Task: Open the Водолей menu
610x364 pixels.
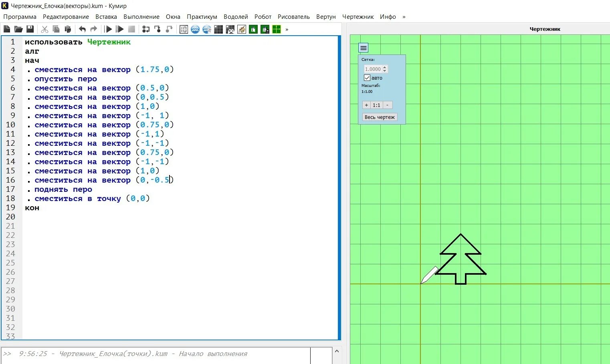Action: click(236, 17)
